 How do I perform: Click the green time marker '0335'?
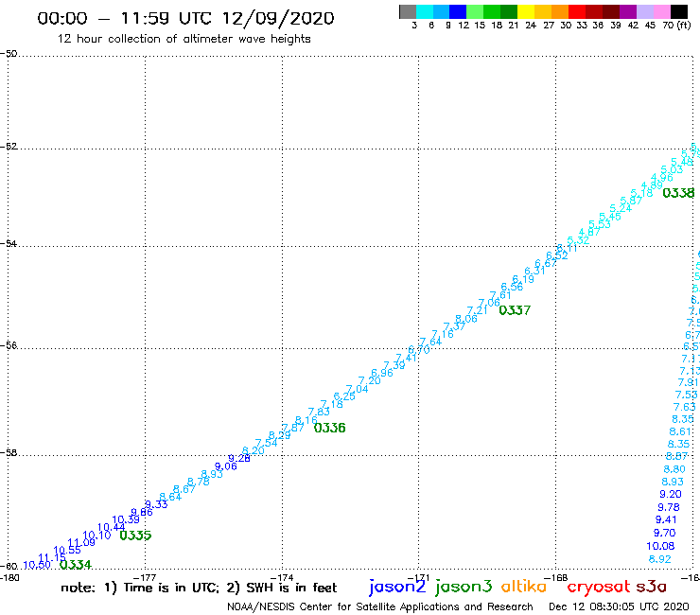point(135,536)
